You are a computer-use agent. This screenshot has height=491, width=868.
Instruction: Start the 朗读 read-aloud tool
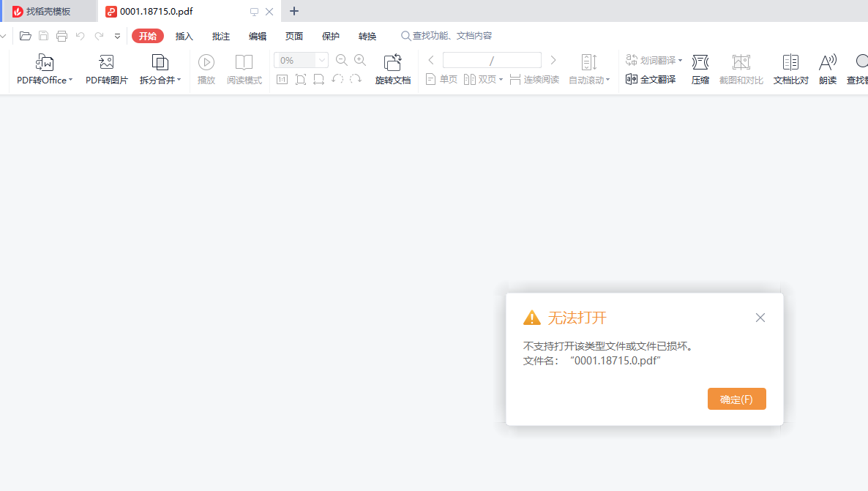pyautogui.click(x=828, y=63)
